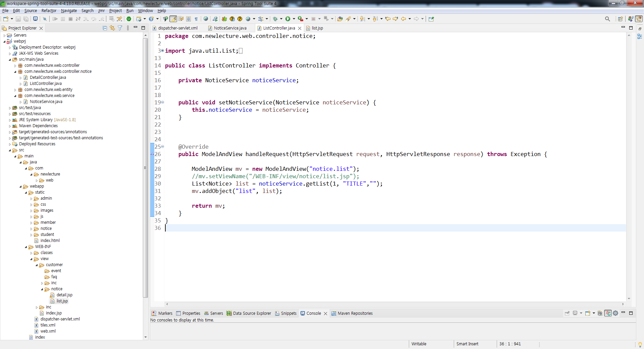Toggle Mark Occurrences highlighter button
The width and height of the screenshot is (644, 349).
tap(173, 19)
